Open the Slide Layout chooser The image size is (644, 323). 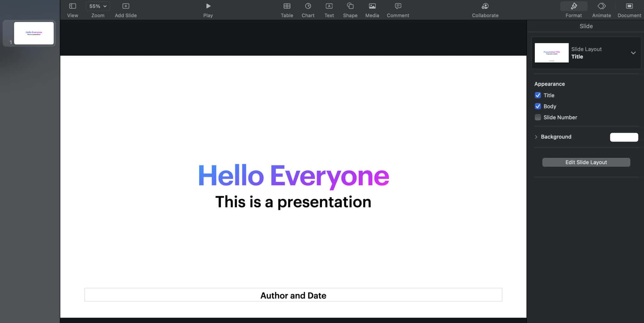[634, 53]
